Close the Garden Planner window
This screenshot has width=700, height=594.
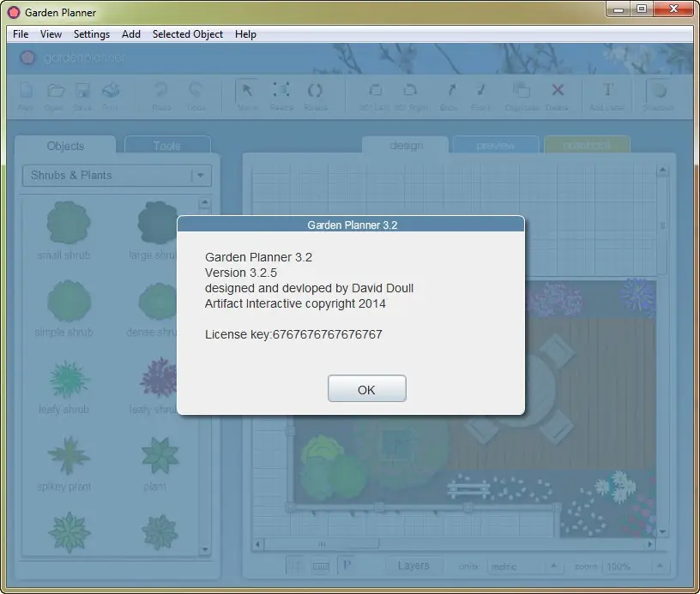[x=673, y=9]
